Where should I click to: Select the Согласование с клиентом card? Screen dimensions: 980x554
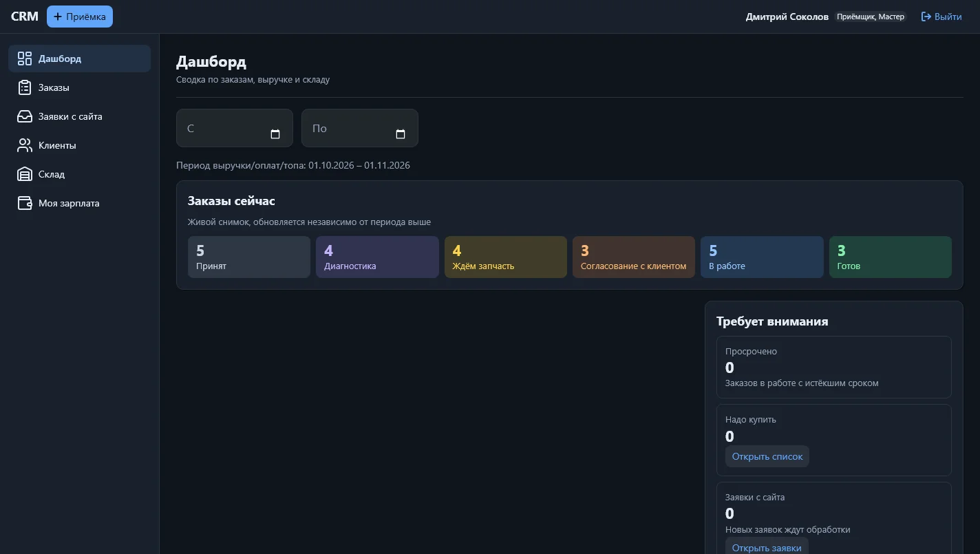tap(634, 257)
